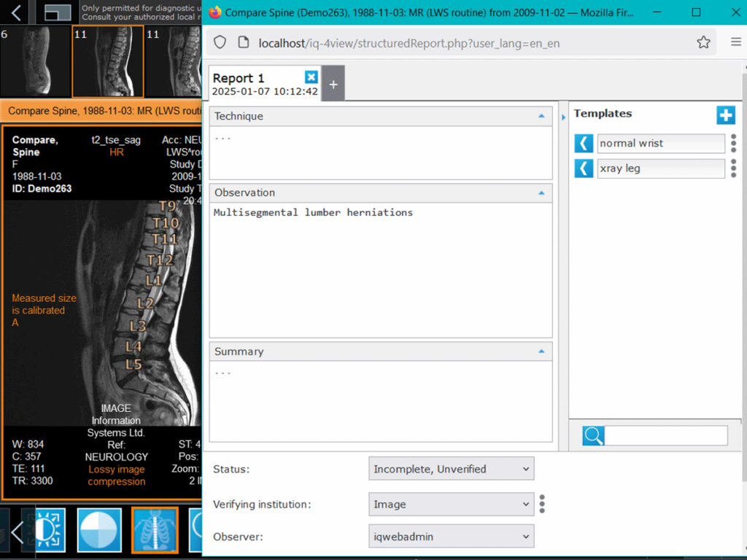Click the back arrow in the viewer
Screen dimensions: 747x560
pyautogui.click(x=16, y=12)
